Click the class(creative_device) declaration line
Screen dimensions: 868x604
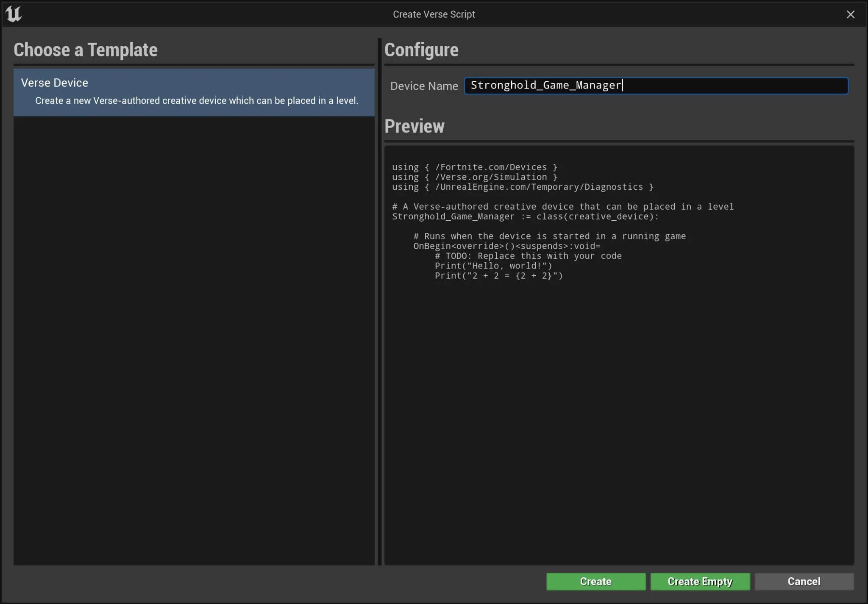(x=525, y=216)
